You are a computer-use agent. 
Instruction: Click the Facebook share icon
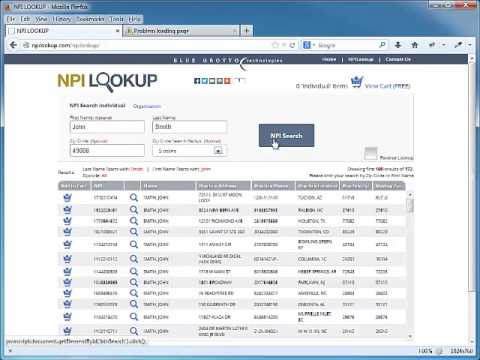pyautogui.click(x=197, y=81)
